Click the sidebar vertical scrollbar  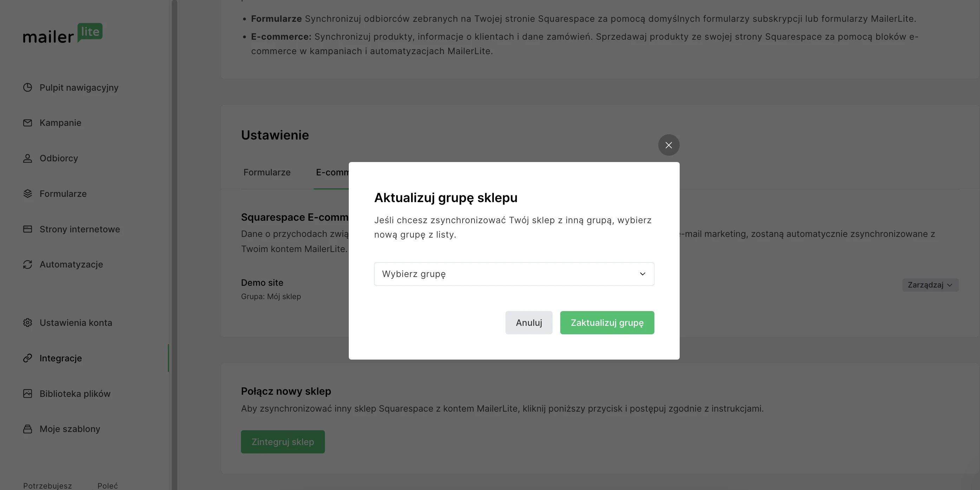[174, 245]
